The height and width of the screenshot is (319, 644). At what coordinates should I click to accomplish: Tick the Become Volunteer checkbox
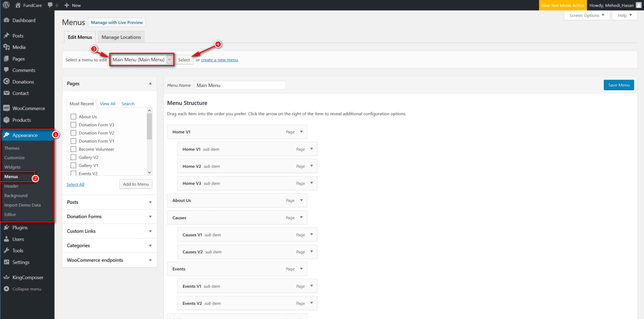(x=73, y=149)
